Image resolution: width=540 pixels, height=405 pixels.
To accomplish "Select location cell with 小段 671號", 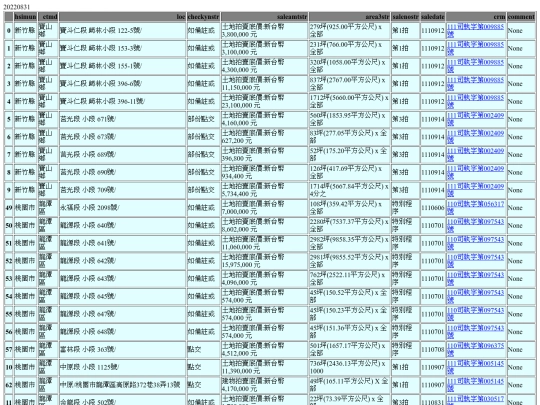I will click(123, 119).
